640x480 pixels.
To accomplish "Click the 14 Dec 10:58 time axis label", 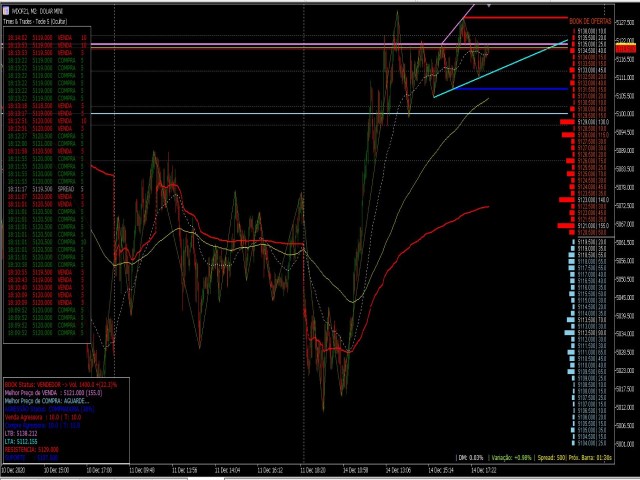I will coord(356,470).
